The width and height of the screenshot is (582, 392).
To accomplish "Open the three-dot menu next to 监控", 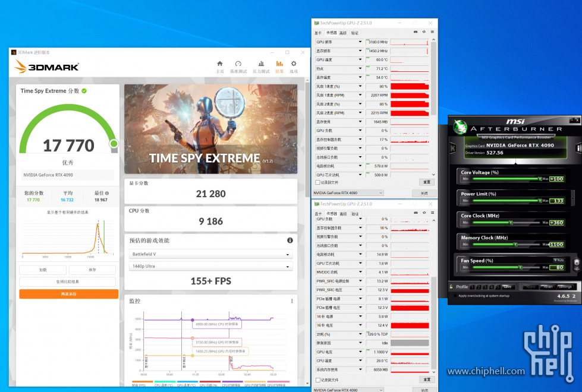I will [292, 301].
